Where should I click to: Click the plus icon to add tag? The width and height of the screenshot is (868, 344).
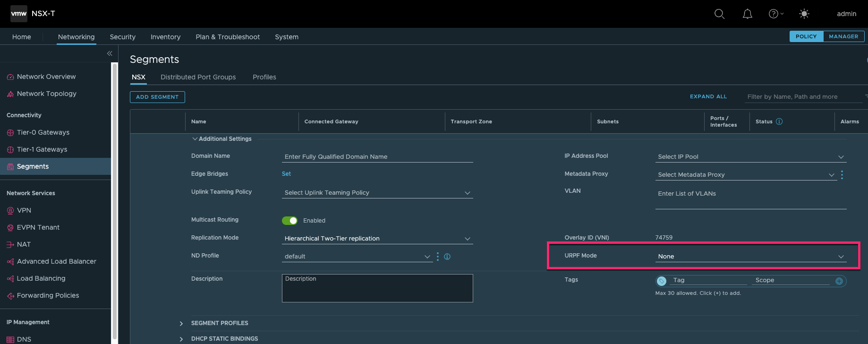point(839,281)
